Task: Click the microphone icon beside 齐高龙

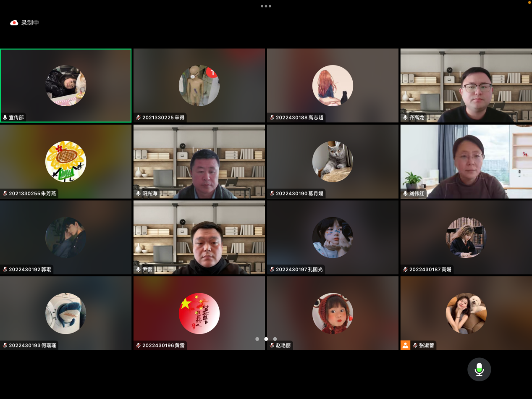Action: 405,118
